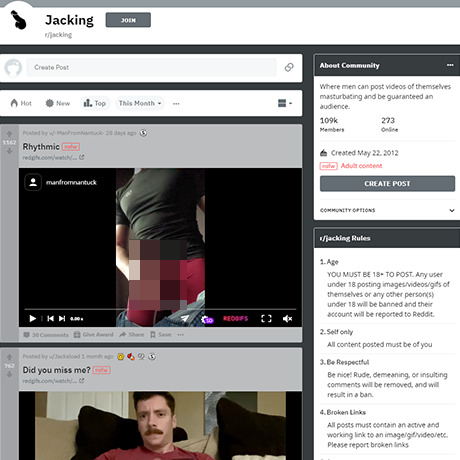
Task: Click the nsfw tag beside Did you miss me?
Action: point(102,370)
